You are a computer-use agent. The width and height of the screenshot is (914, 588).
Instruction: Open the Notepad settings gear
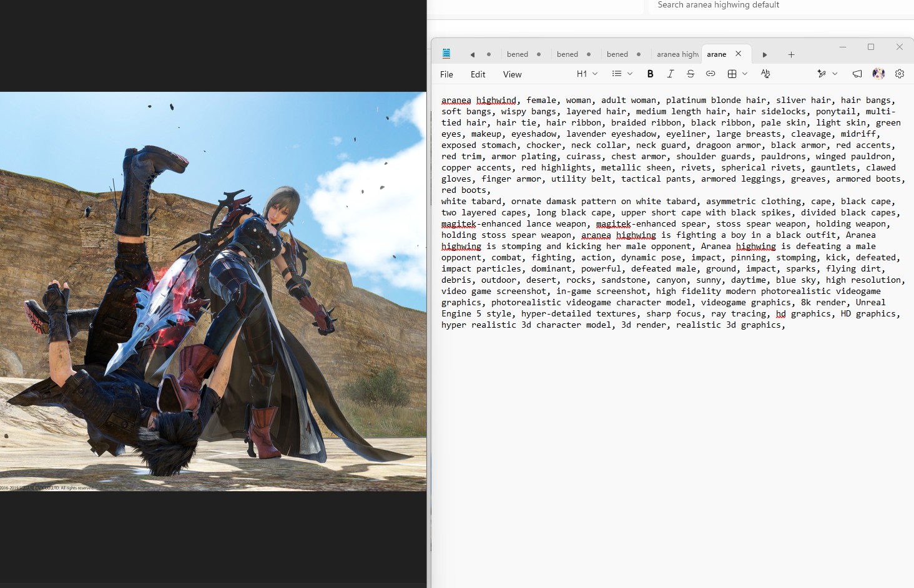(900, 74)
